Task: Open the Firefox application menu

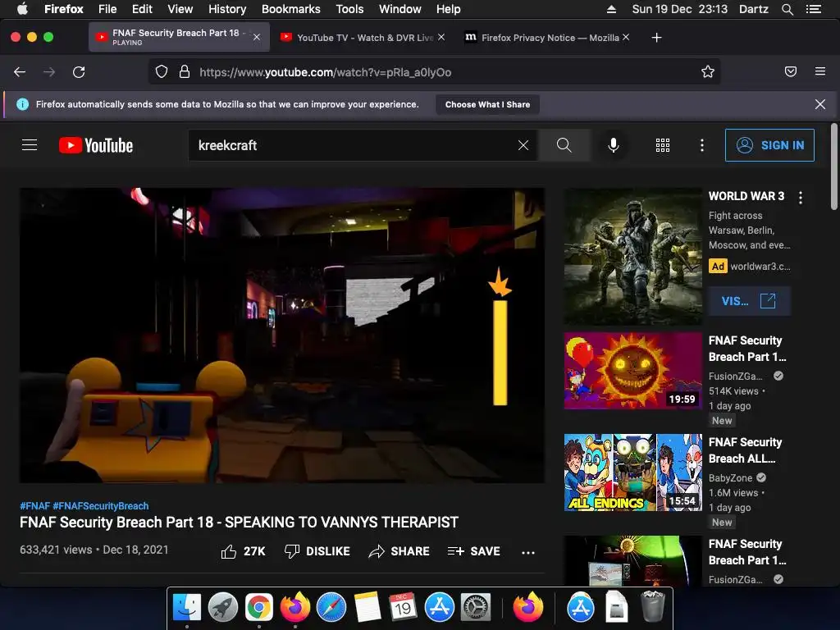Action: [x=820, y=71]
